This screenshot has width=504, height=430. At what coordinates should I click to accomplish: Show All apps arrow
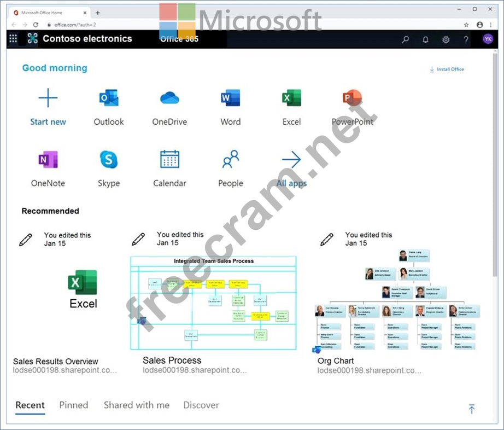pos(291,159)
